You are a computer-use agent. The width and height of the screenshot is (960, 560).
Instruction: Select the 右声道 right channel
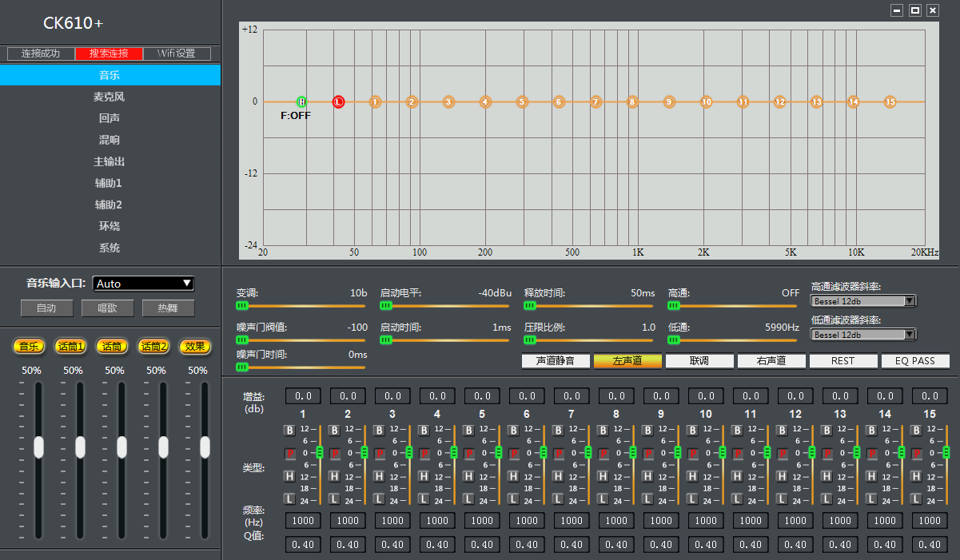point(771,361)
